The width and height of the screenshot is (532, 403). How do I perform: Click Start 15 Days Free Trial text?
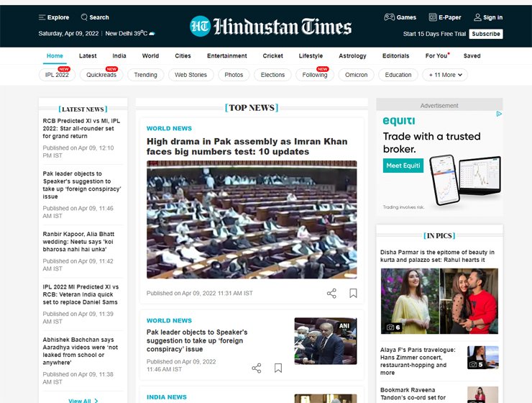(x=434, y=34)
